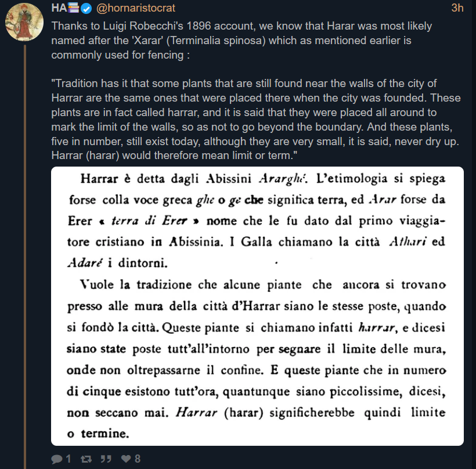This screenshot has height=469, width=476.
Task: Click the blue verified badge
Action: coord(86,8)
